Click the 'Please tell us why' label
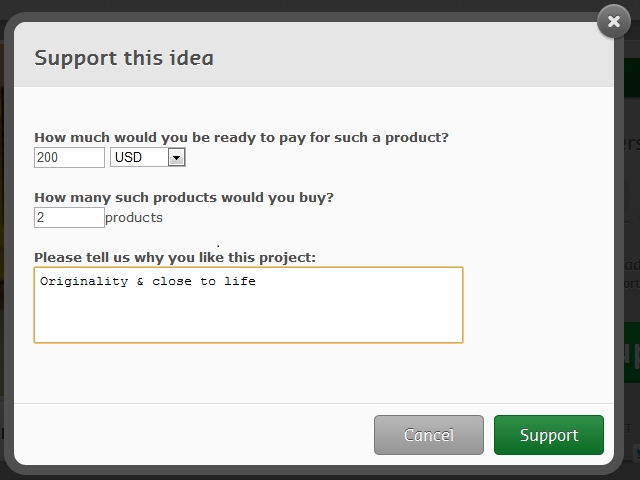Image resolution: width=640 pixels, height=480 pixels. pos(175,257)
